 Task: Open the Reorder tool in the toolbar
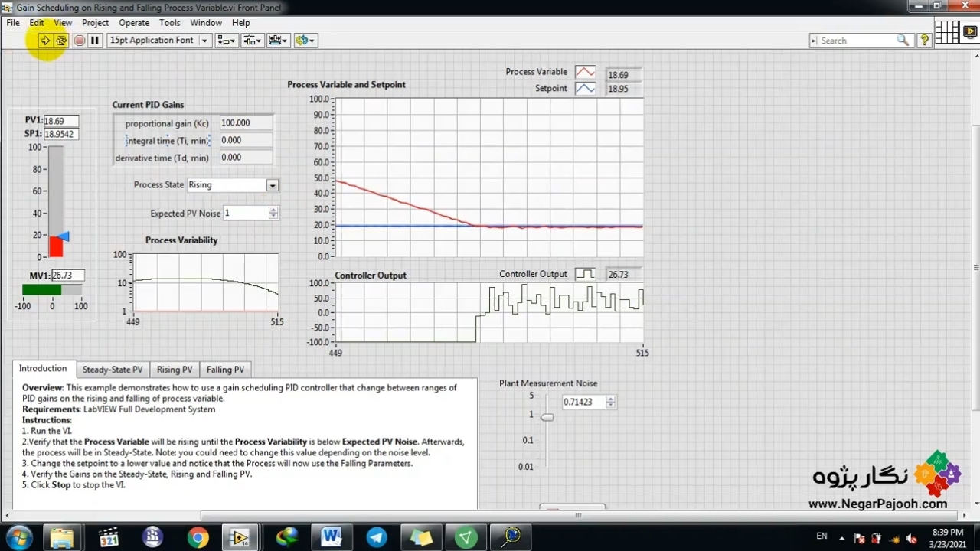click(x=305, y=41)
